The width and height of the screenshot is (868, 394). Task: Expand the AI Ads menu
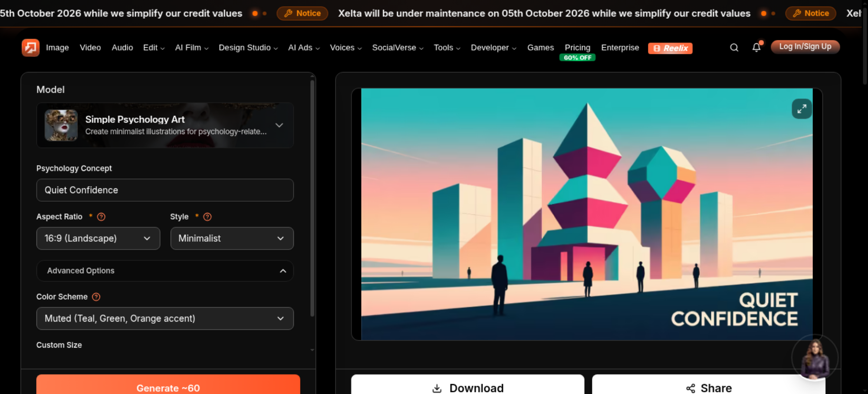pos(304,48)
